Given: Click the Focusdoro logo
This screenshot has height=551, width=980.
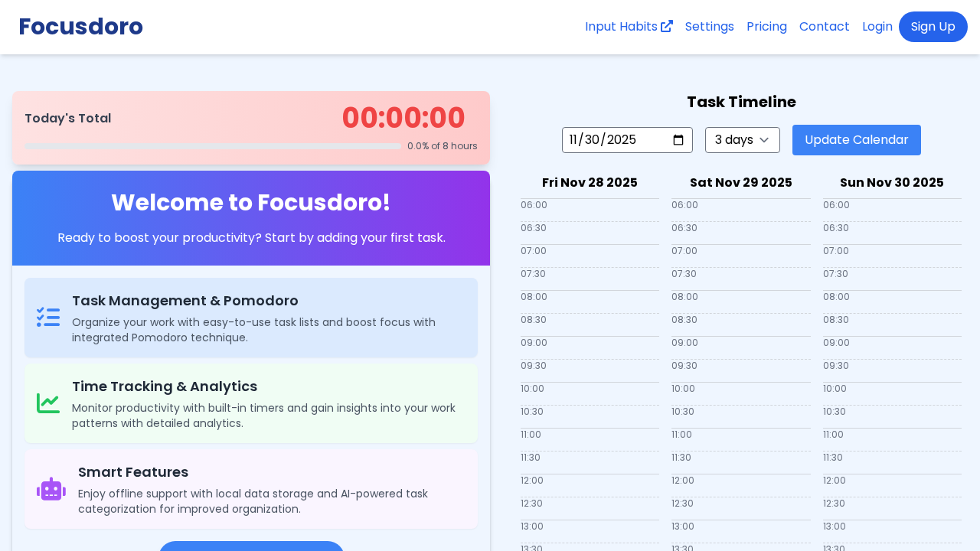Looking at the screenshot, I should 80,26.
